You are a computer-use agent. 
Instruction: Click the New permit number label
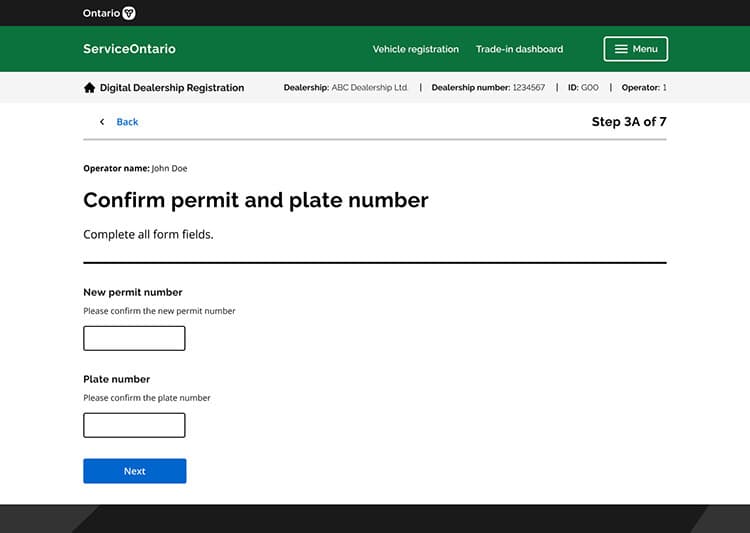(x=132, y=292)
